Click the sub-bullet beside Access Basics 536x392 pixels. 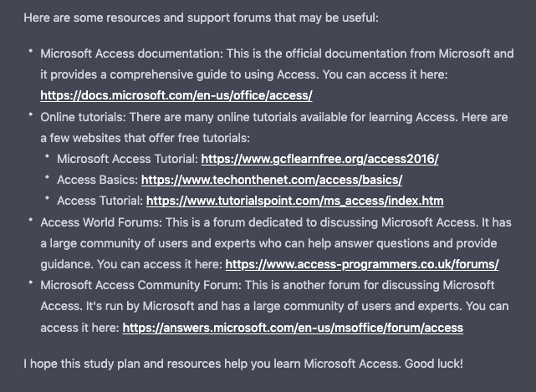pyautogui.click(x=47, y=177)
